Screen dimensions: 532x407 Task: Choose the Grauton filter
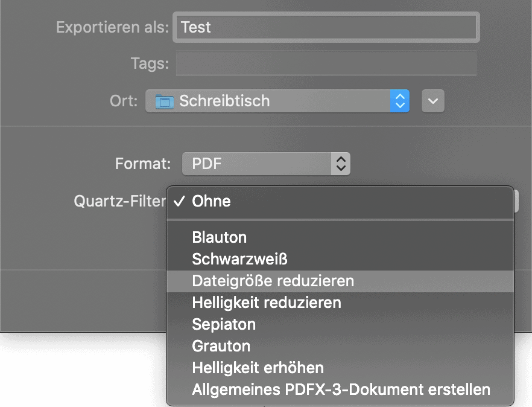[221, 346]
